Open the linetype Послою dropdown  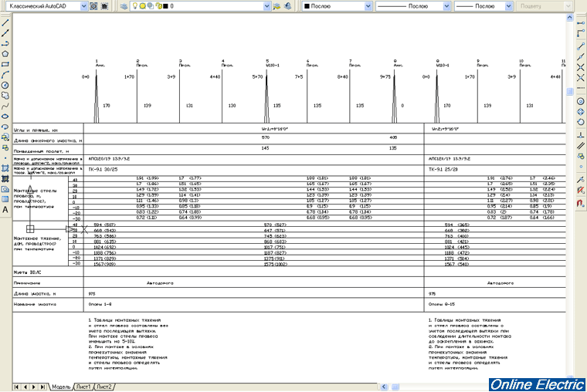click(446, 6)
